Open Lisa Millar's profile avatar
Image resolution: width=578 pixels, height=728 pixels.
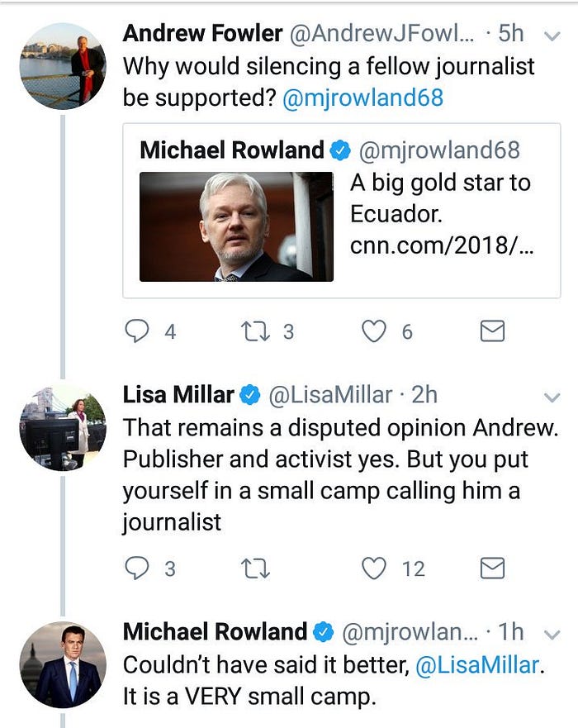tap(63, 427)
